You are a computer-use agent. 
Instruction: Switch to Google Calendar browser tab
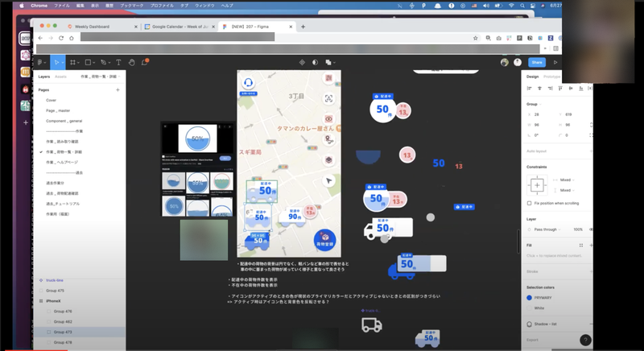pyautogui.click(x=180, y=27)
